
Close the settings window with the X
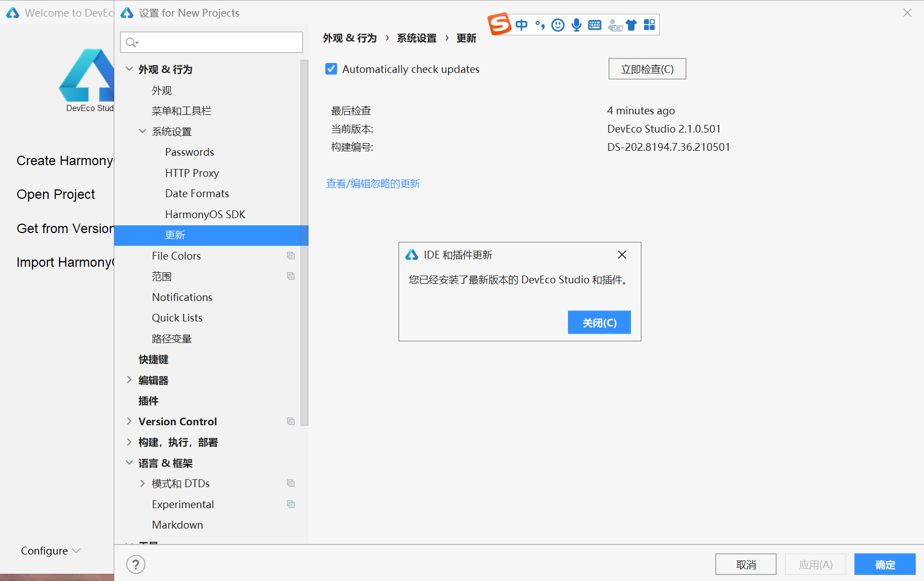pos(907,13)
